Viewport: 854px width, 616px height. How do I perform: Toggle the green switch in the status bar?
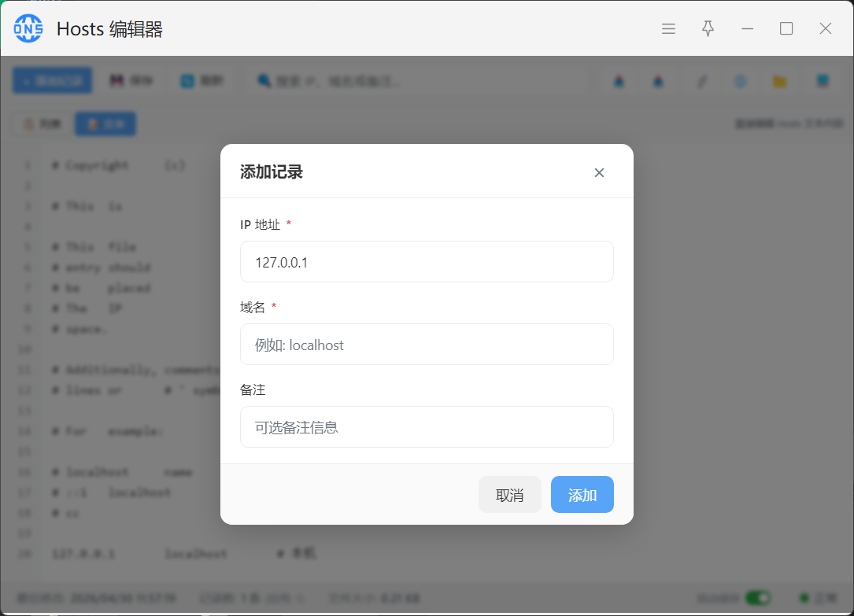click(x=758, y=598)
